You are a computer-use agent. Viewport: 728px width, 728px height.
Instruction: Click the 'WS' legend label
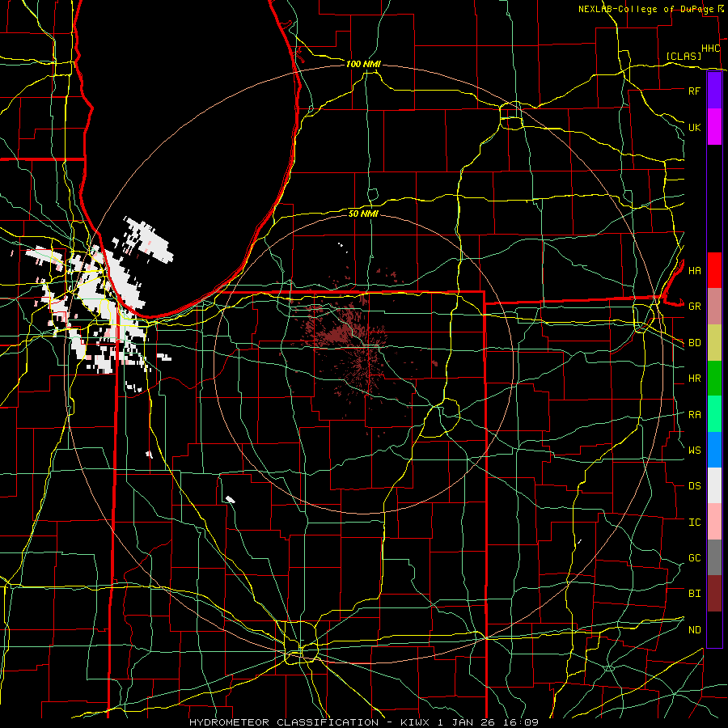[x=694, y=451]
